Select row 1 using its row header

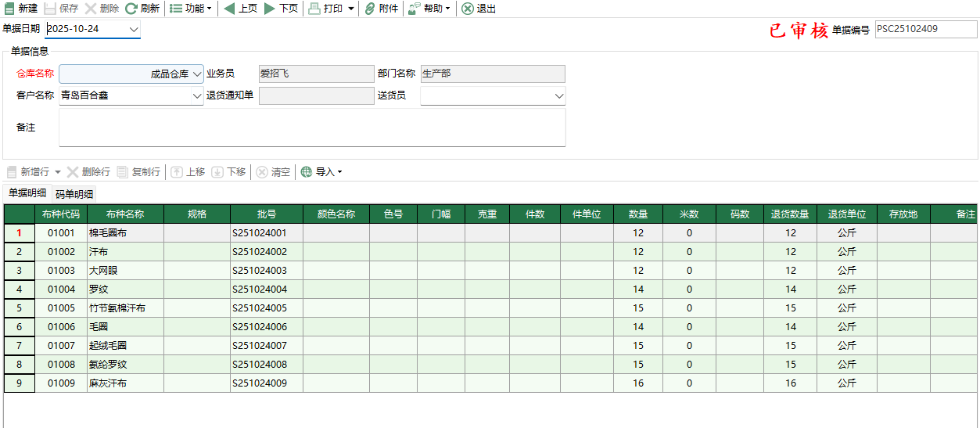coord(20,232)
